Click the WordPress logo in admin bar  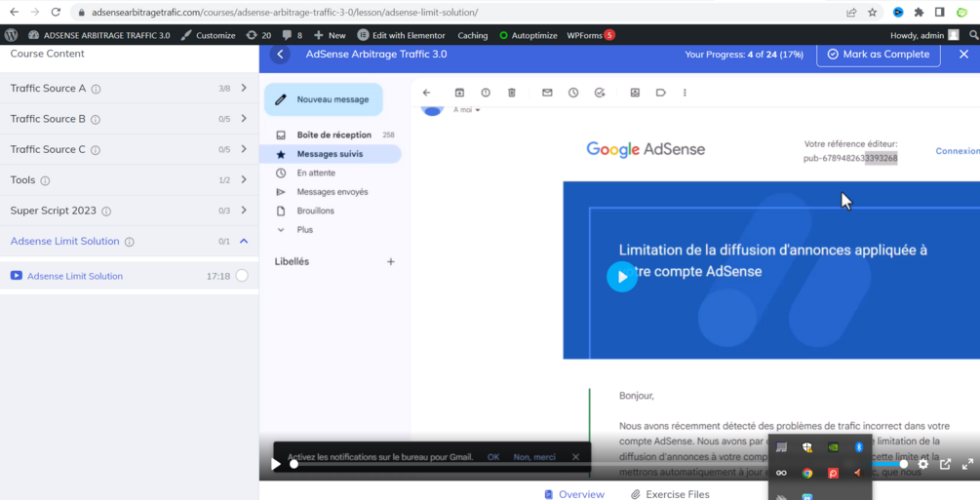(12, 35)
